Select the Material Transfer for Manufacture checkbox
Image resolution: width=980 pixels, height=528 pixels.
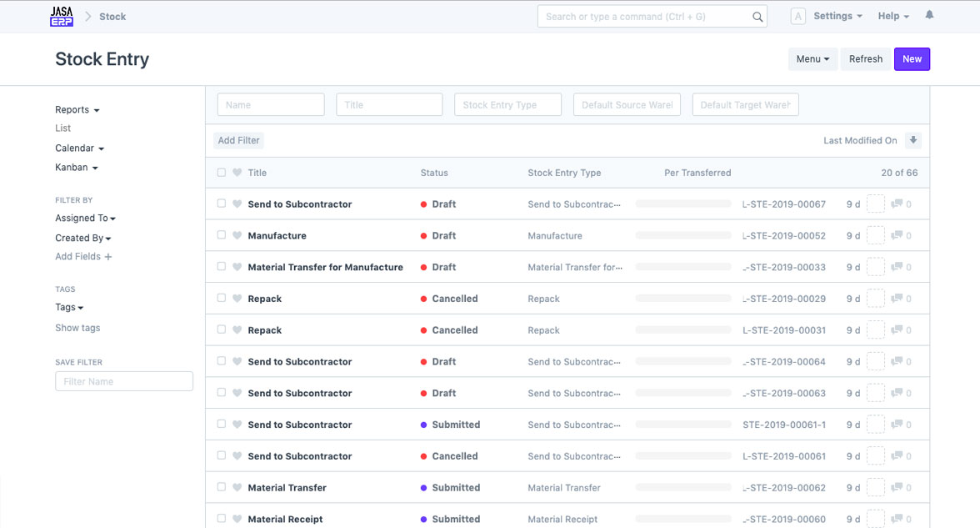[222, 267]
